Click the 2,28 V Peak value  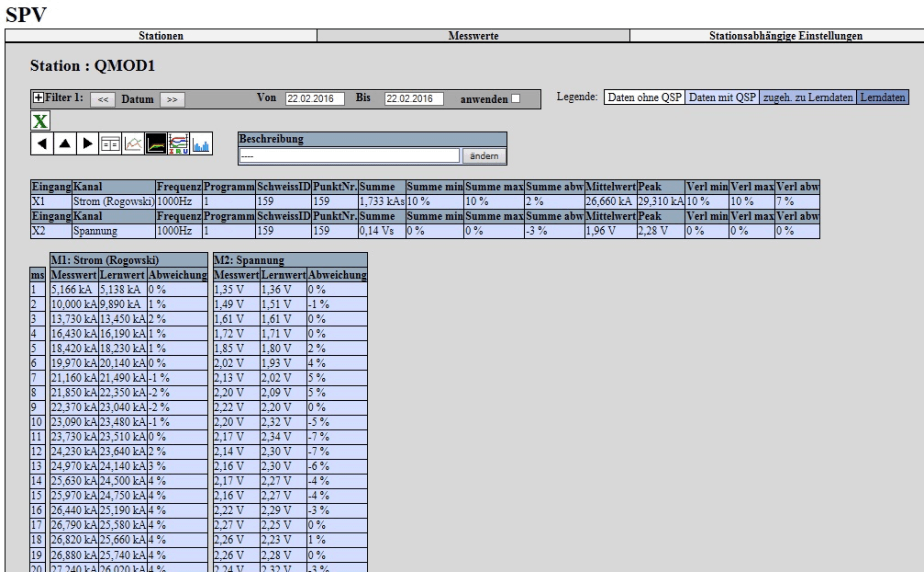(661, 231)
